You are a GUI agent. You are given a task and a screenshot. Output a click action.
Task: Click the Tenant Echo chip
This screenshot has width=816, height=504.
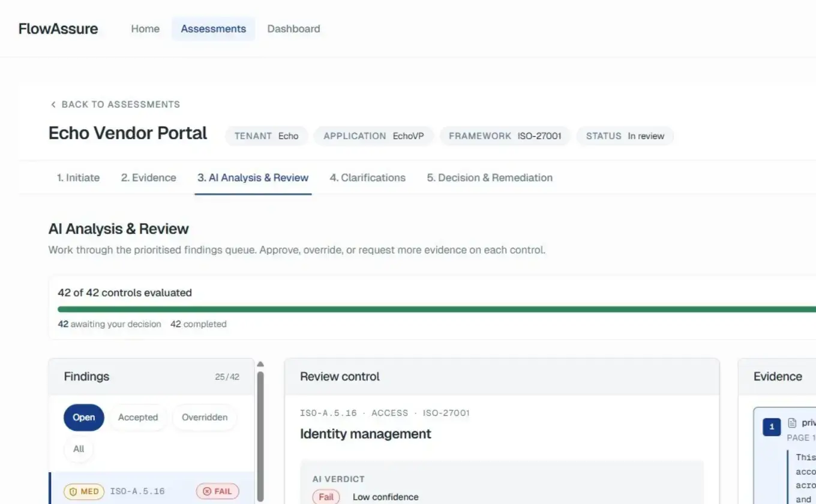click(266, 136)
